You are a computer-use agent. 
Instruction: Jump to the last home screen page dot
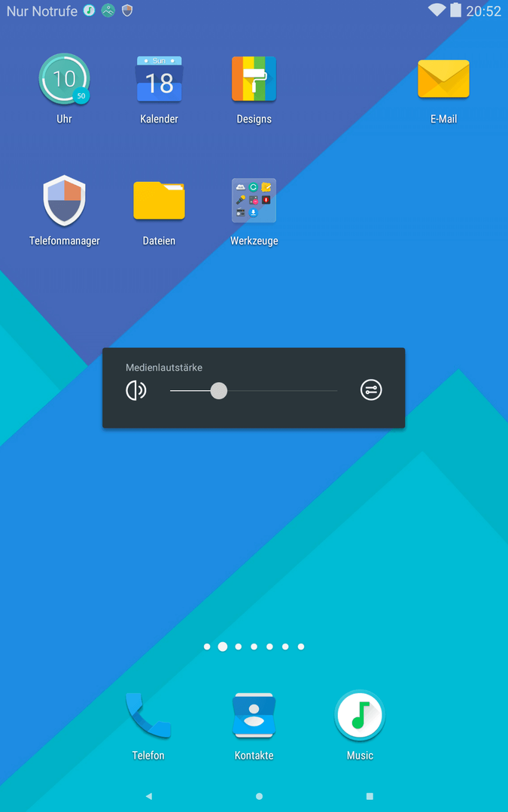pos(300,647)
